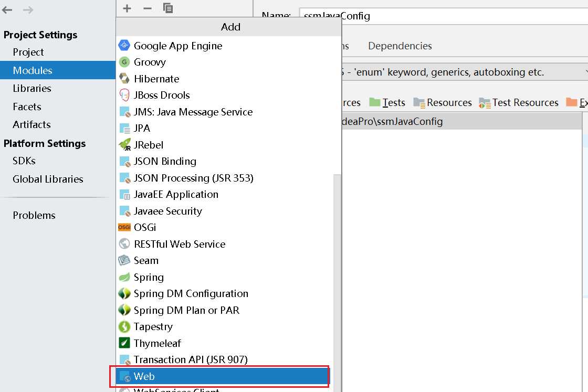The image size is (588, 392).
Task: Mark as Resources button
Action: (x=443, y=102)
